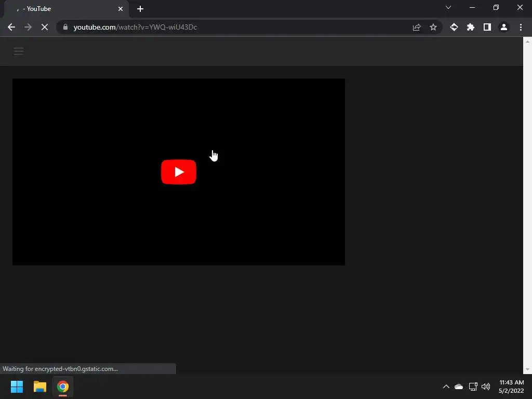Open the Chrome profile menu
This screenshot has width=532, height=399.
(504, 27)
